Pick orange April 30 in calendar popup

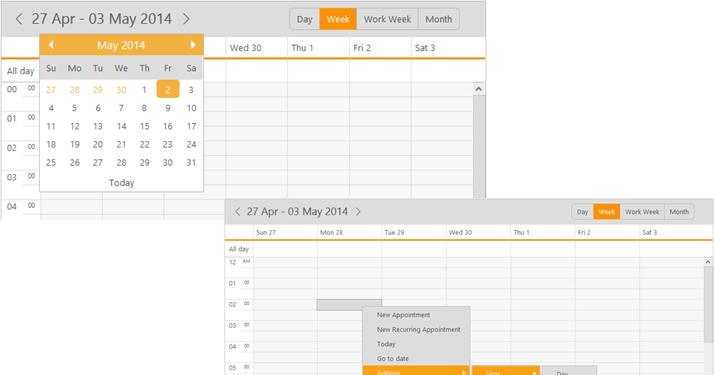(121, 90)
